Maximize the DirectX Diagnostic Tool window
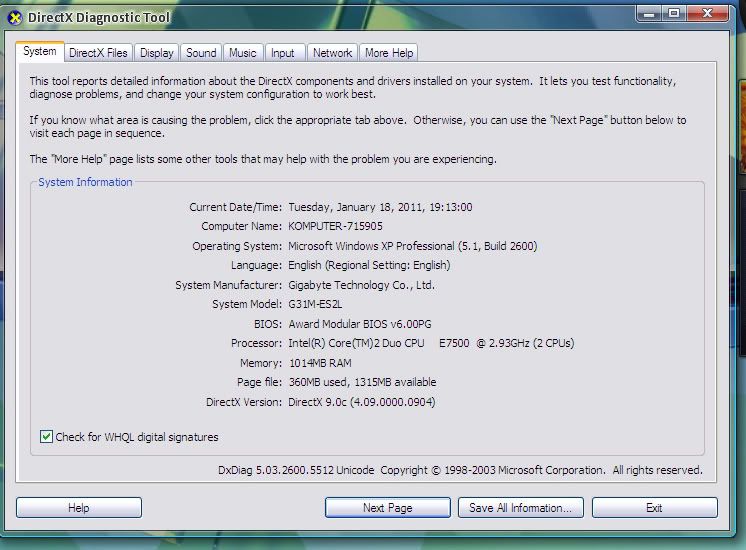 [x=674, y=13]
